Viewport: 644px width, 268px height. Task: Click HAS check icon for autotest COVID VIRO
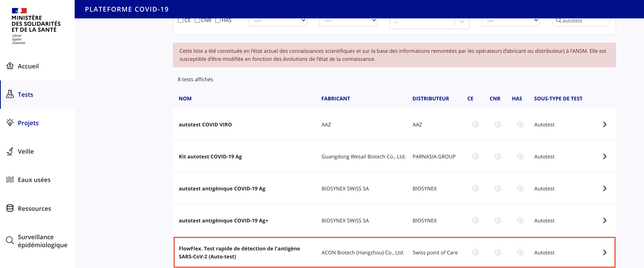[x=520, y=124]
